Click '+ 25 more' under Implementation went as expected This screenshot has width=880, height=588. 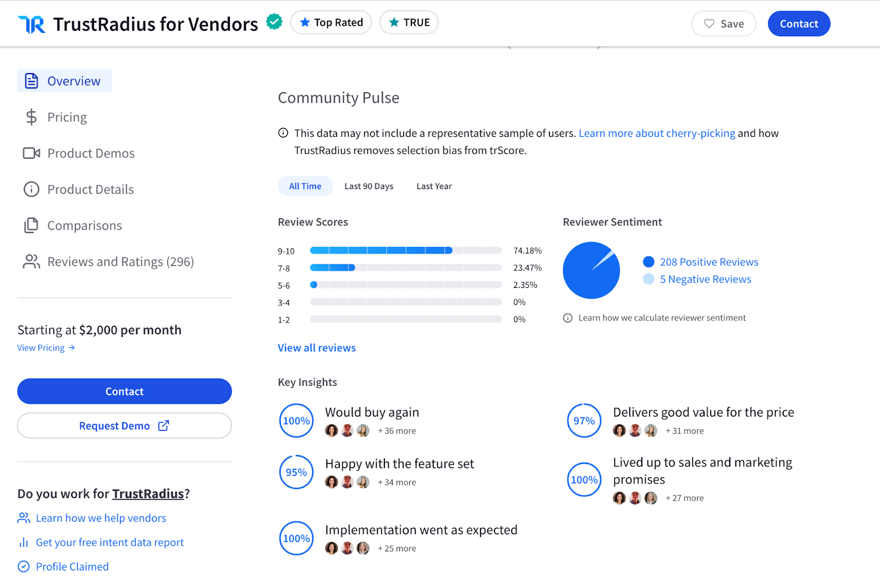click(x=397, y=548)
